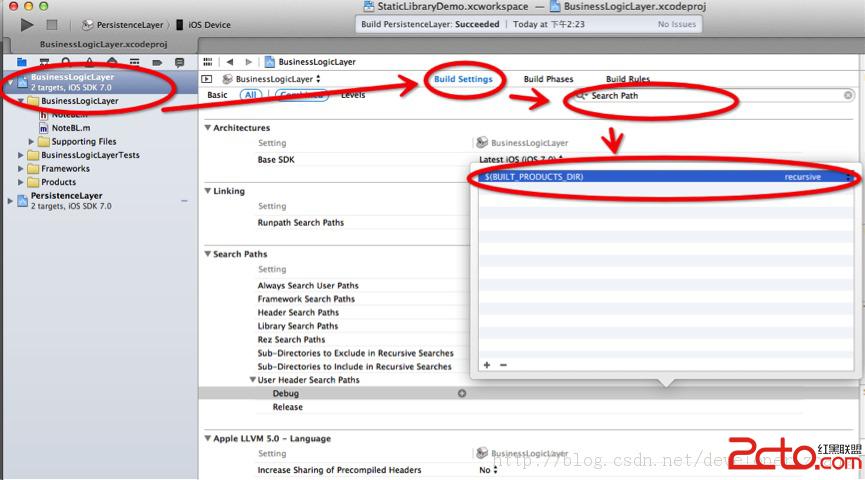Viewport: 865px width, 480px height.
Task: Expand the PersistenceLayer project in navigator
Action: (x=9, y=201)
